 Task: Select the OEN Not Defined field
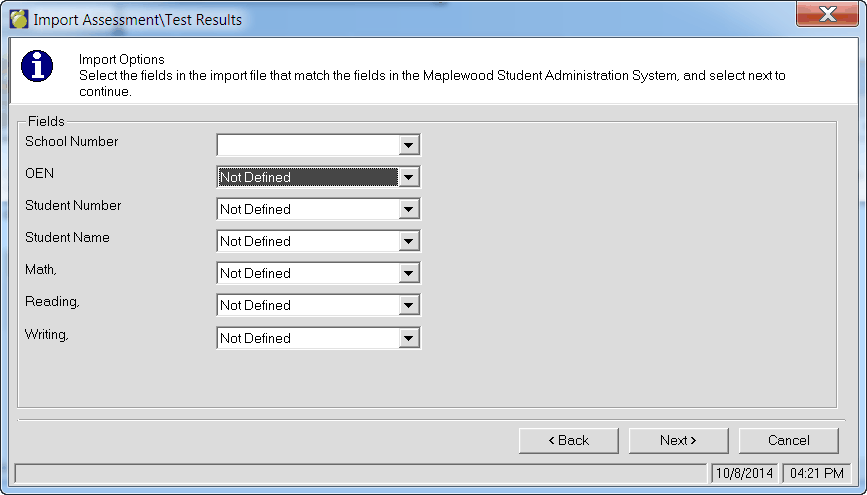(x=307, y=177)
